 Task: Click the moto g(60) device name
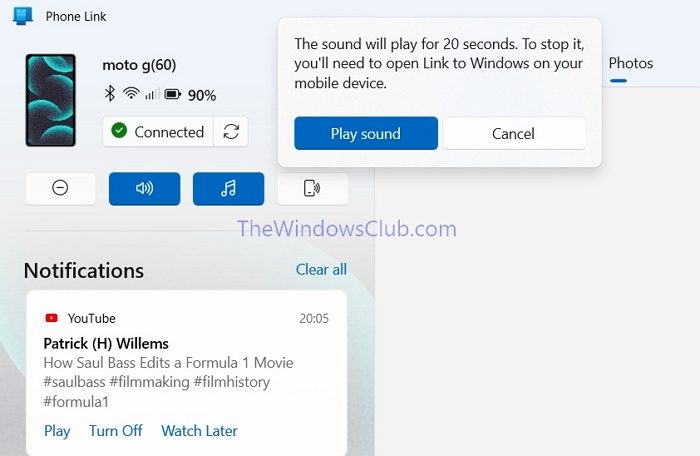tap(139, 65)
